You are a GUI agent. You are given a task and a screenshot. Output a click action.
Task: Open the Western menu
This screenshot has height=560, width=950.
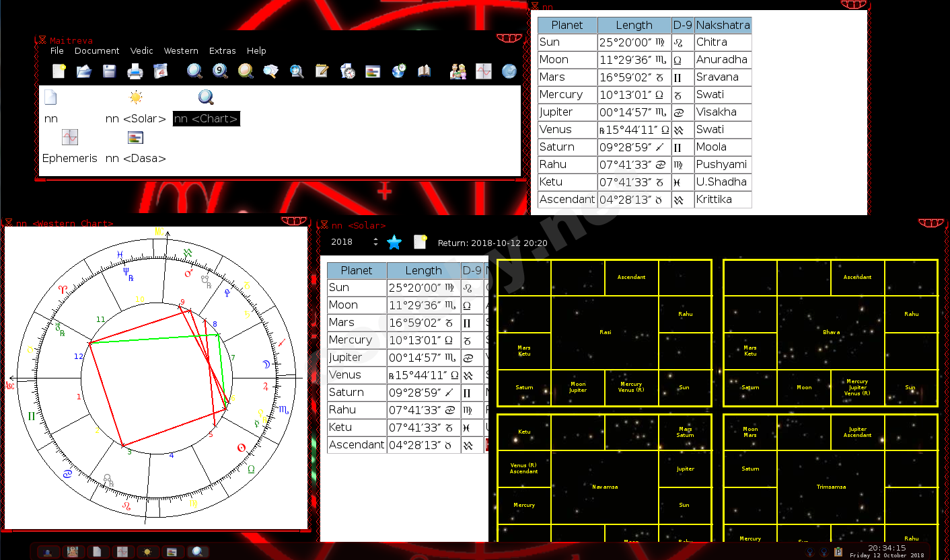181,50
